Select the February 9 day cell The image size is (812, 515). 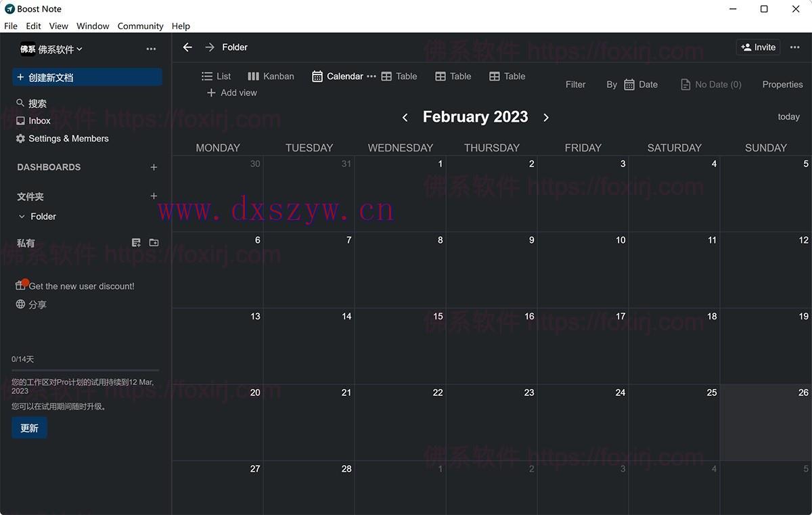click(492, 270)
